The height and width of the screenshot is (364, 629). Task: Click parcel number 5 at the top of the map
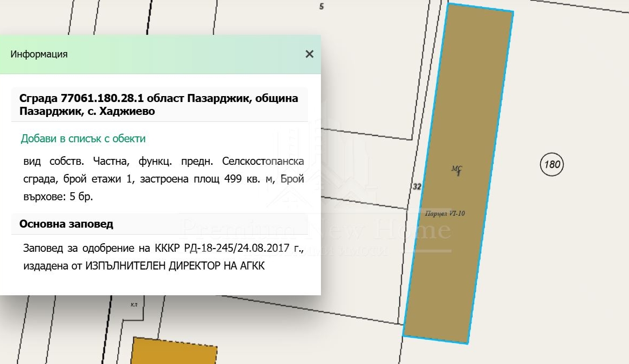tap(321, 6)
